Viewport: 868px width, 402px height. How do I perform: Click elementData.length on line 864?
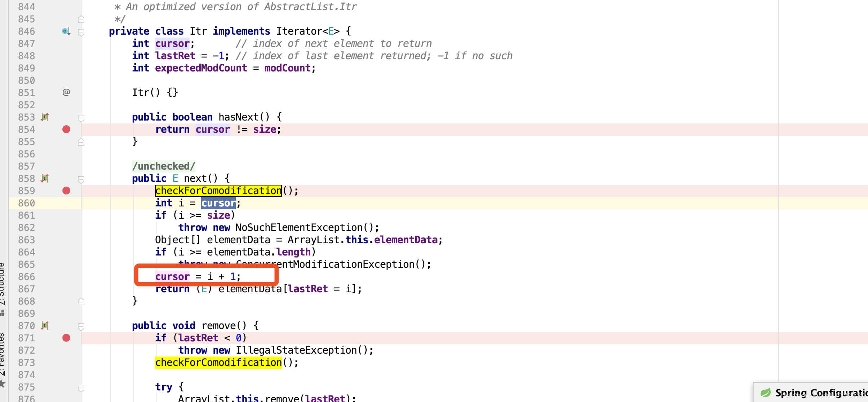(259, 252)
